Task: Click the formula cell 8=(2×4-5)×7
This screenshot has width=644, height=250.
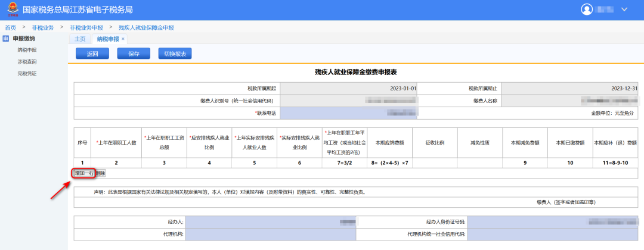Action: [390, 163]
